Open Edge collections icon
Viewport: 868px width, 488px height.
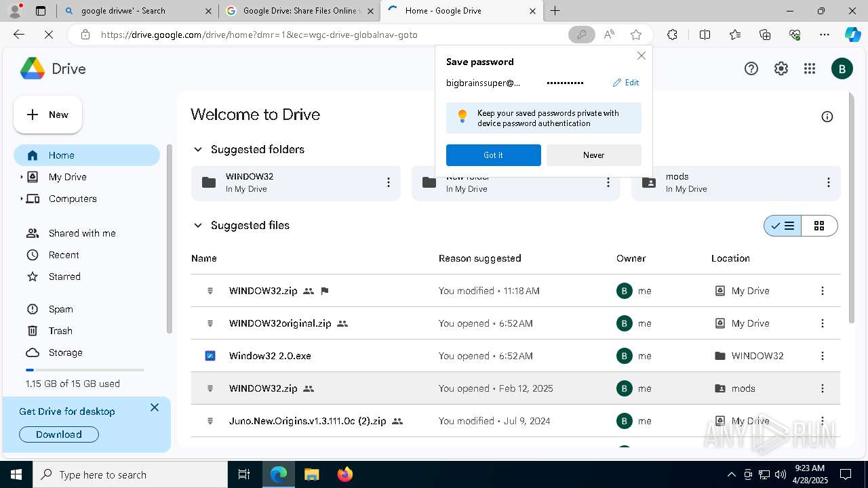[765, 35]
